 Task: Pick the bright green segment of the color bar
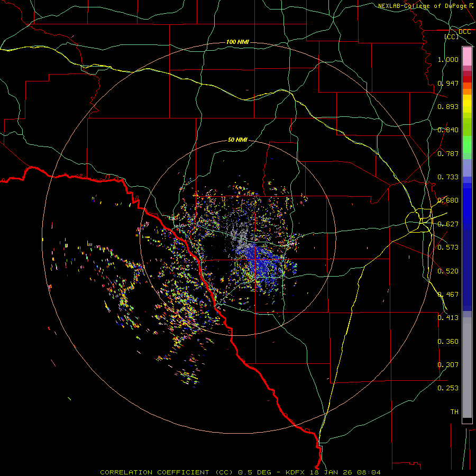[x=467, y=144]
